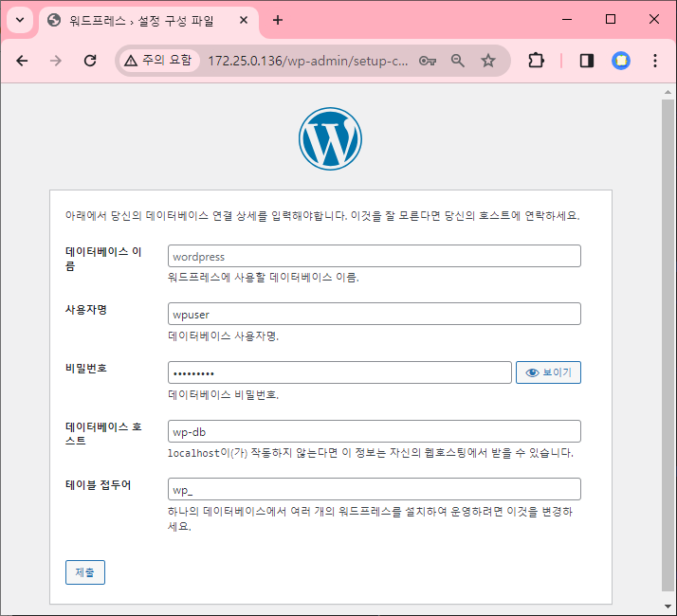Viewport: 677px width, 616px height.
Task: Go back to the previous page
Action: [x=22, y=61]
